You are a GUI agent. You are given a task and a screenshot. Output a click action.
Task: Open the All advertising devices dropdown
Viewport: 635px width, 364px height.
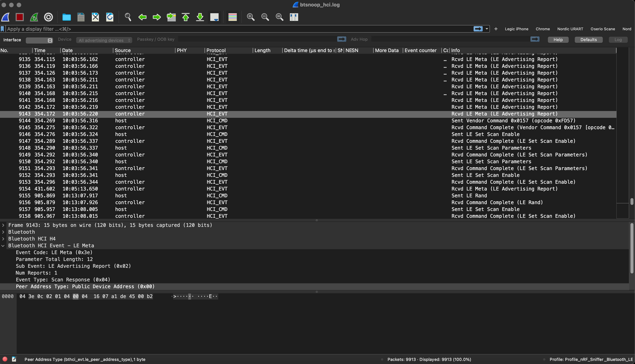tap(104, 40)
